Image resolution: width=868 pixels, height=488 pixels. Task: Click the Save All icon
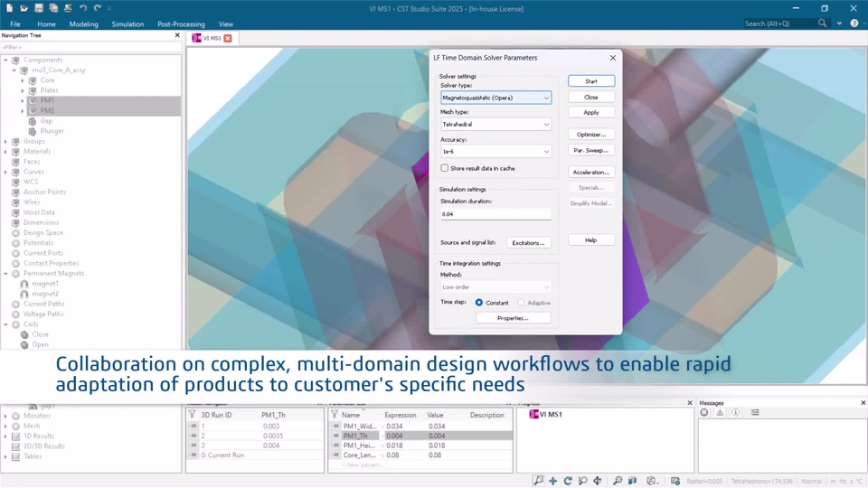53,8
